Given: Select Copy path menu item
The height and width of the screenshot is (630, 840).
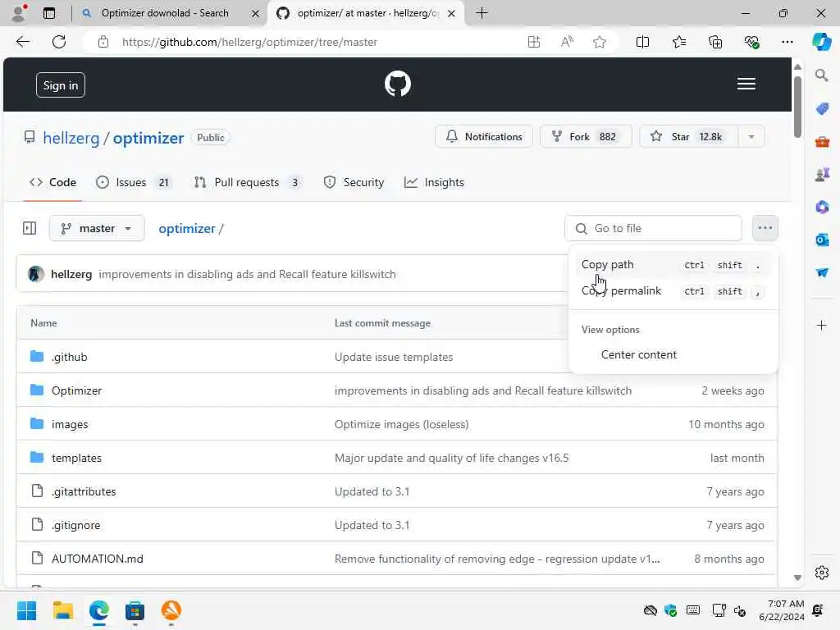Looking at the screenshot, I should 673,265.
